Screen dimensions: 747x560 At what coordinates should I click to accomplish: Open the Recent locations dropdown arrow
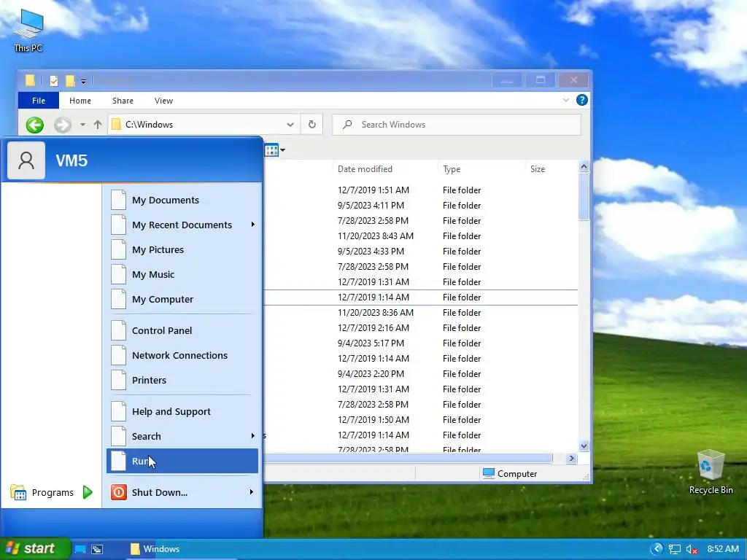83,125
